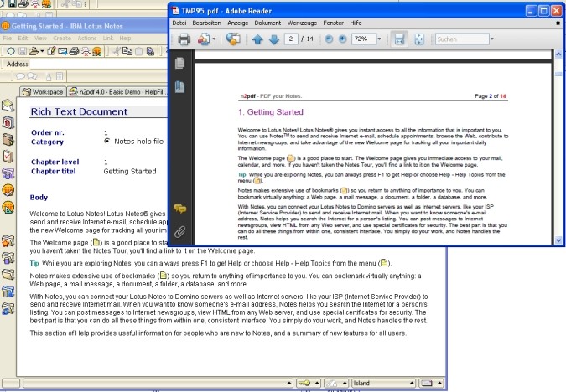Open the Actions menu in Lotus Notes
Image resolution: width=566 pixels, height=392 pixels.
pos(87,38)
